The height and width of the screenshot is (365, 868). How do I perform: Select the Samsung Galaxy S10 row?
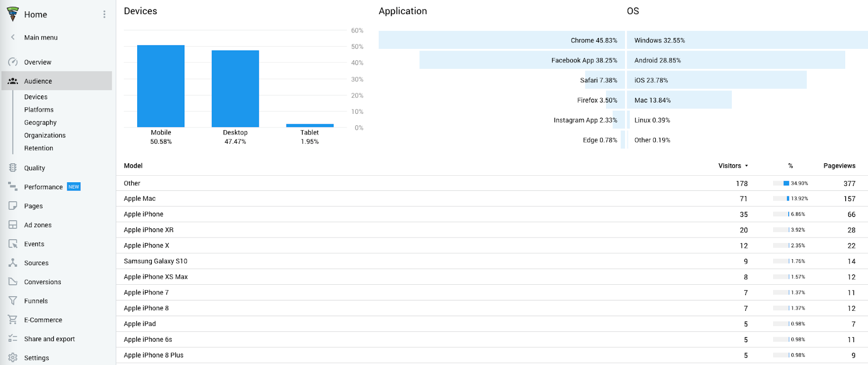[492, 261]
